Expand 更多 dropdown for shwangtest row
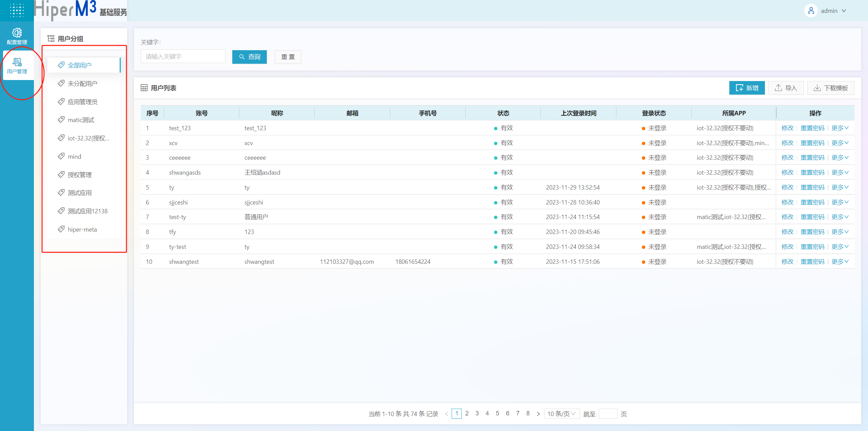The image size is (868, 431). [x=840, y=262]
